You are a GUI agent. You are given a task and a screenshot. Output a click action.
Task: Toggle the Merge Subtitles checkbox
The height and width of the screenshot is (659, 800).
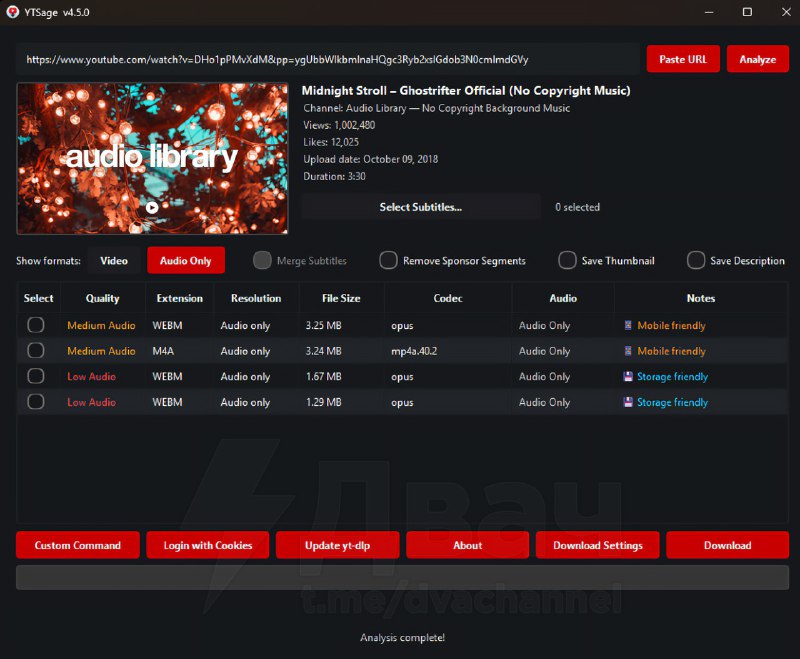pyautogui.click(x=262, y=260)
